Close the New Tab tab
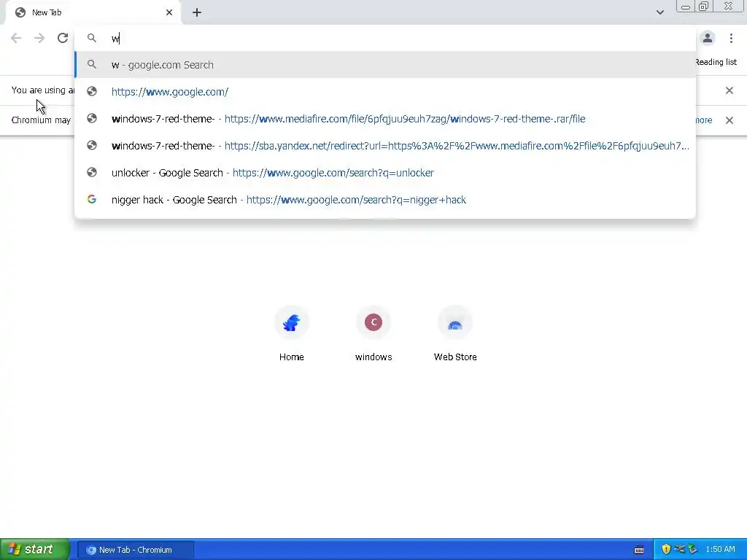 (169, 12)
